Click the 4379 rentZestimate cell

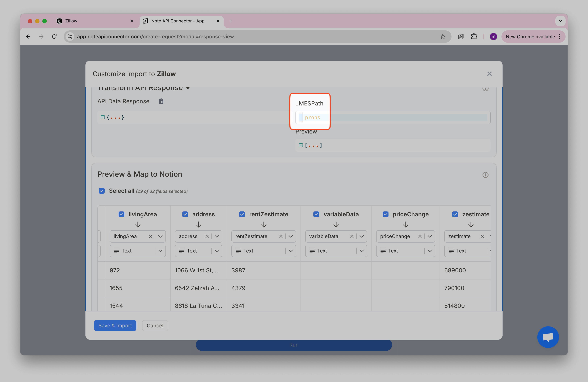click(264, 288)
